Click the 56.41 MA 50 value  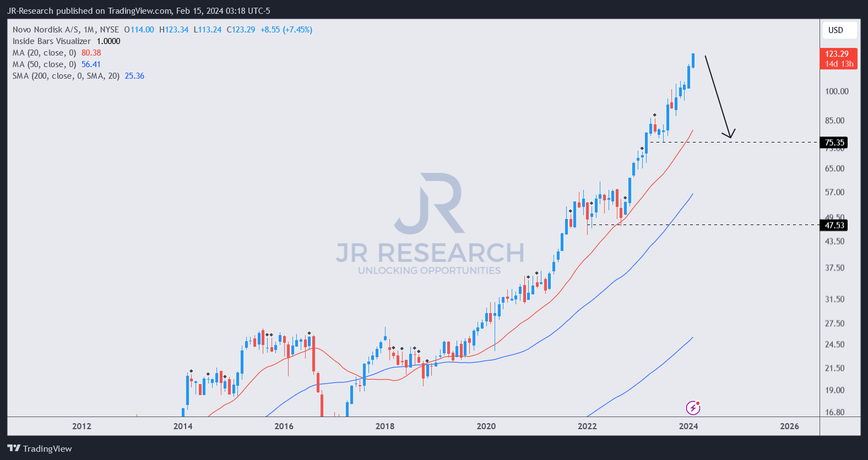(91, 64)
